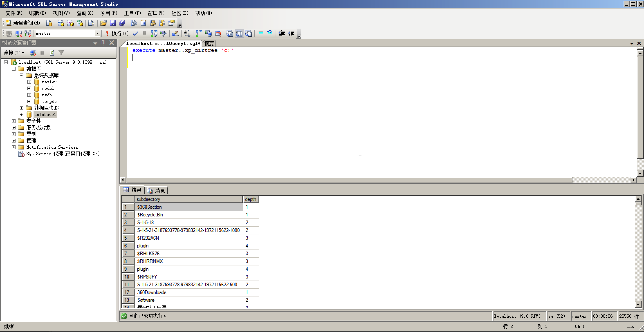Viewport: 644px width, 332px height.
Task: Expand the database1 tree node
Action: point(21,115)
